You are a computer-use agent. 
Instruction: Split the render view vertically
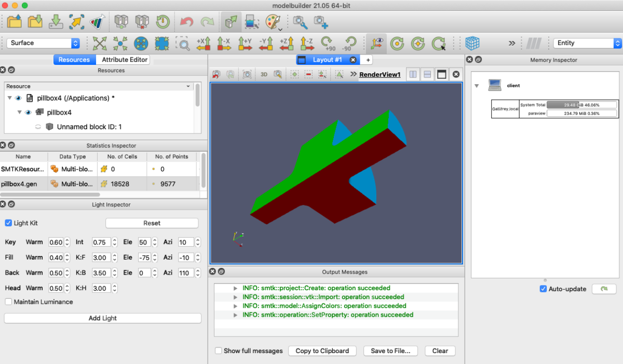point(427,74)
